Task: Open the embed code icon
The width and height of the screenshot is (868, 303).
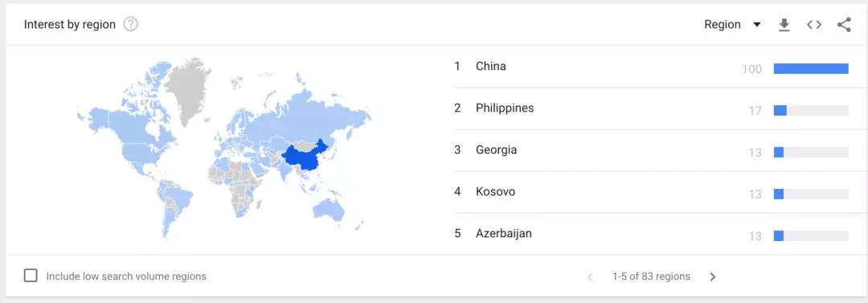Action: (x=813, y=24)
